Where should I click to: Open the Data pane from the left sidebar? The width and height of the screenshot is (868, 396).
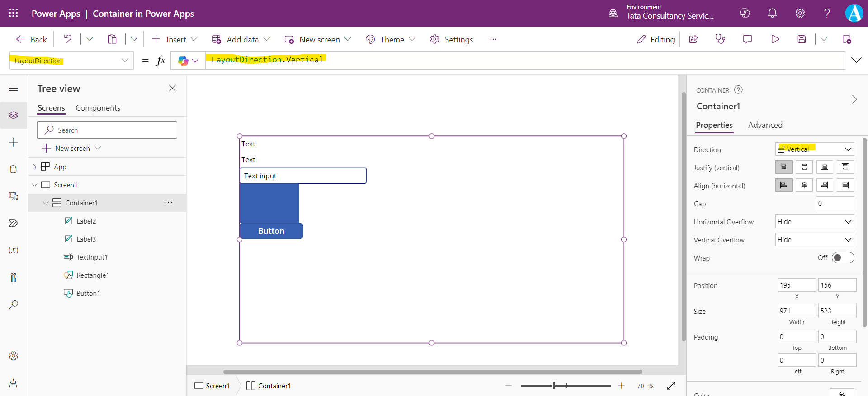[14, 169]
